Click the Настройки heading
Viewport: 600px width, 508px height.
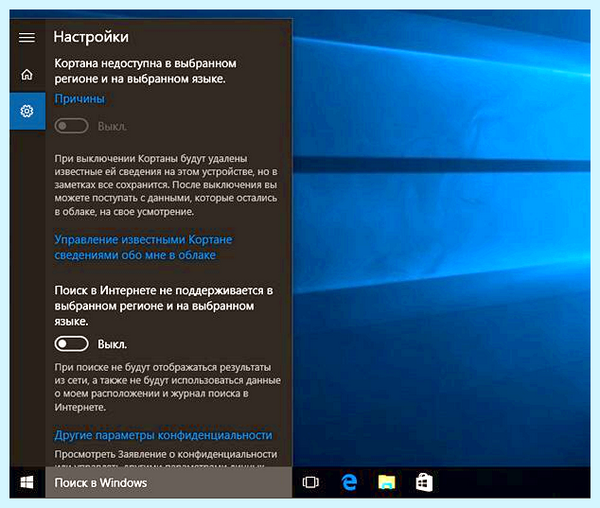[x=91, y=37]
